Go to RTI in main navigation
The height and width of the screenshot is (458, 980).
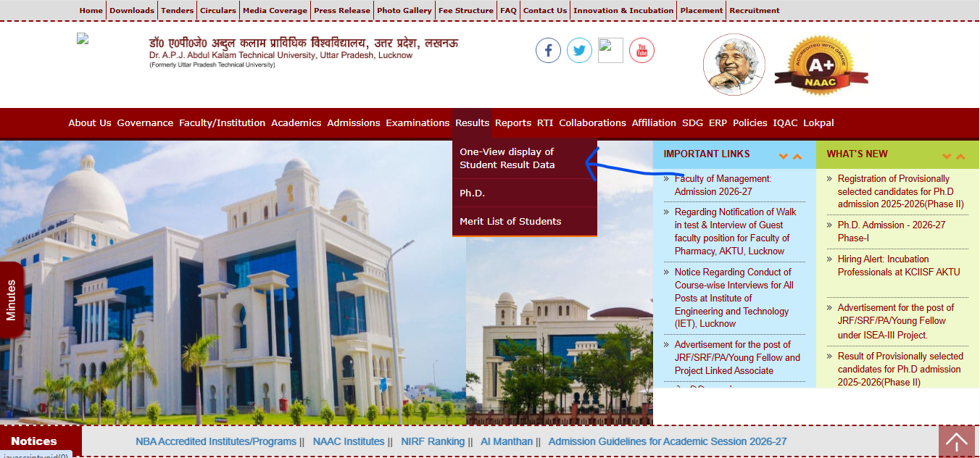(545, 122)
